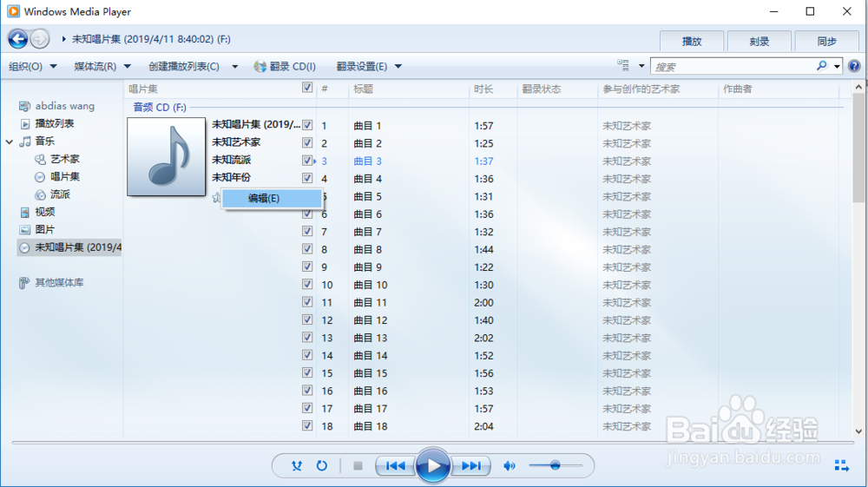Screen dimensions: 868x487
Task: Click the album art thumbnail
Action: tap(166, 156)
